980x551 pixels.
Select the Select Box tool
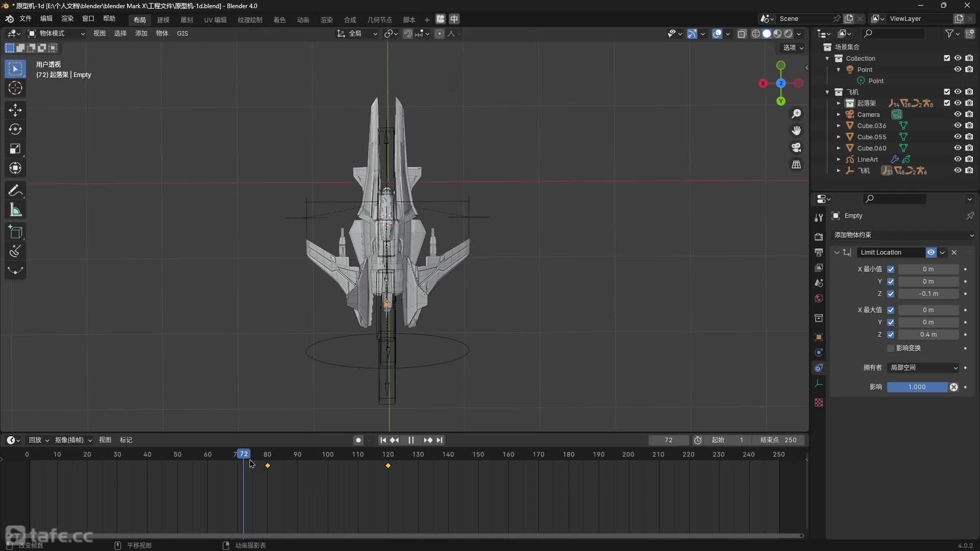(x=15, y=68)
